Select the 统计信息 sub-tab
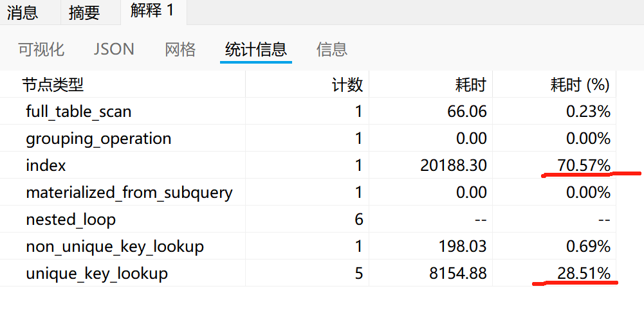The width and height of the screenshot is (644, 318). pyautogui.click(x=256, y=49)
